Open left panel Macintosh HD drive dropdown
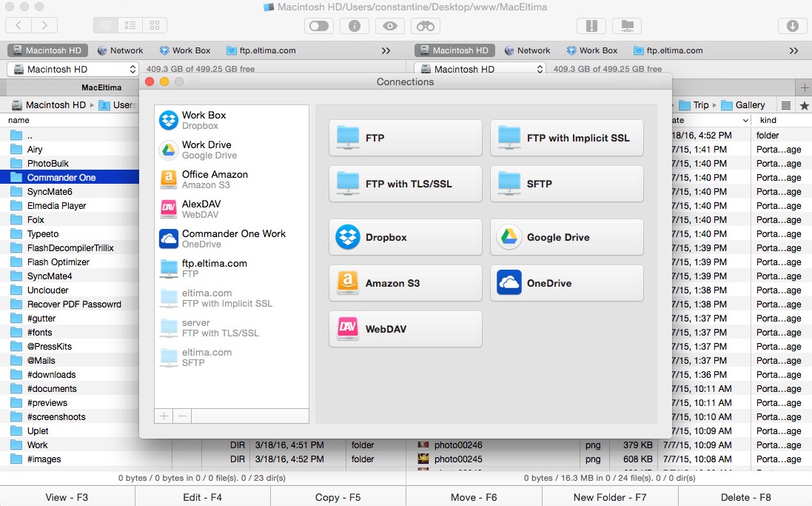Image resolution: width=812 pixels, height=506 pixels. (73, 69)
